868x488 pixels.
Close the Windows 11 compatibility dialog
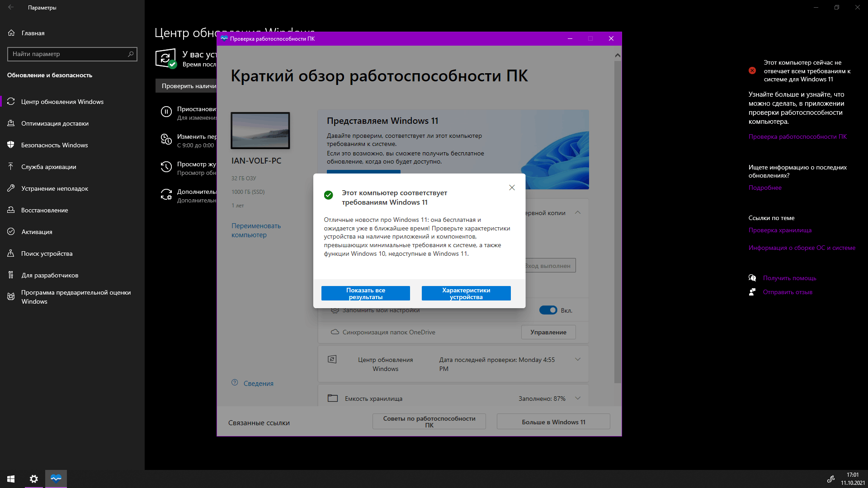click(512, 188)
